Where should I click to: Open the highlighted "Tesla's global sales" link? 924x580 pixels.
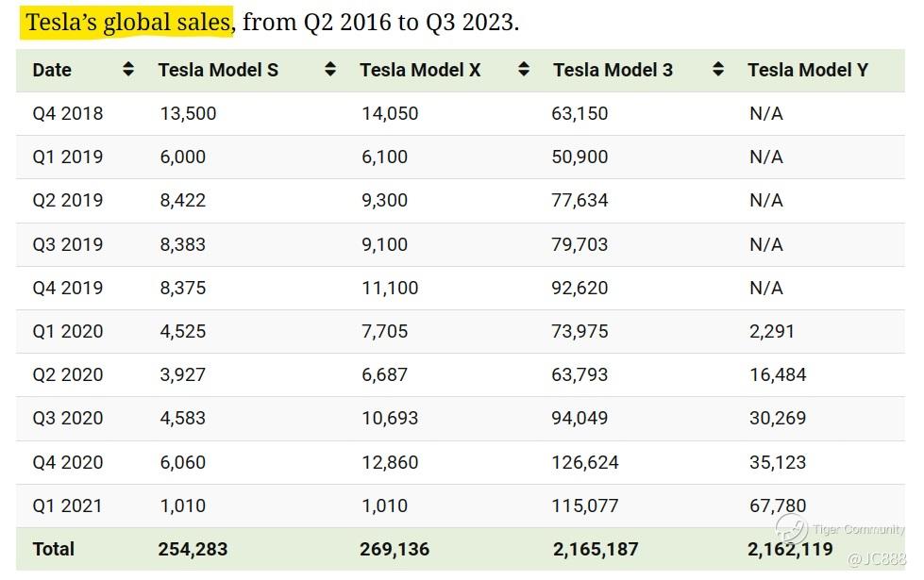[x=128, y=22]
